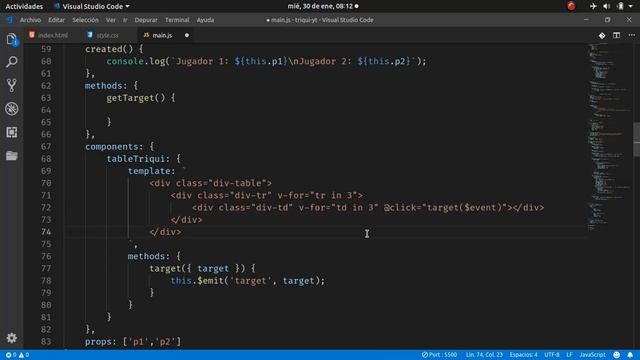Screen dimensions: 640x360
Task: Open the Archivo menu
Action: pos(31,20)
